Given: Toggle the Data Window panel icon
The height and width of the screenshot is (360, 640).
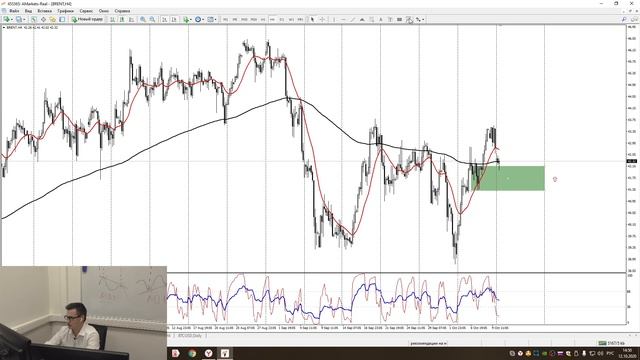Looking at the screenshot, I should click(x=43, y=19).
